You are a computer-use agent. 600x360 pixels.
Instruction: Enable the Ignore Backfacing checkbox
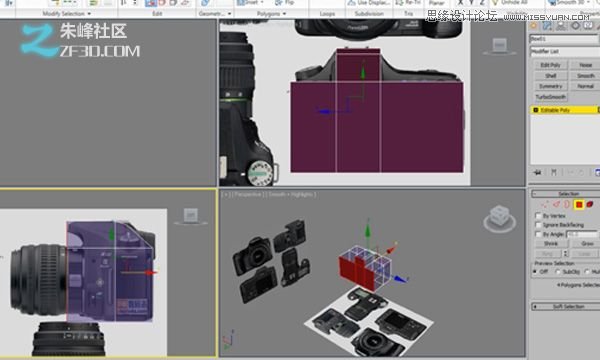pos(538,225)
